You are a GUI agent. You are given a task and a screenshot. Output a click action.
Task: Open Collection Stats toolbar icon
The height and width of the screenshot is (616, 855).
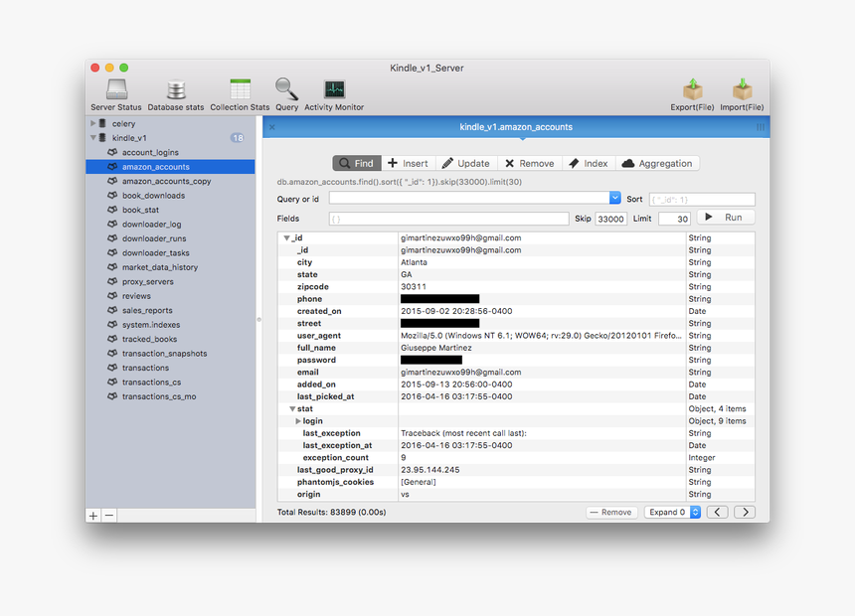pos(240,89)
